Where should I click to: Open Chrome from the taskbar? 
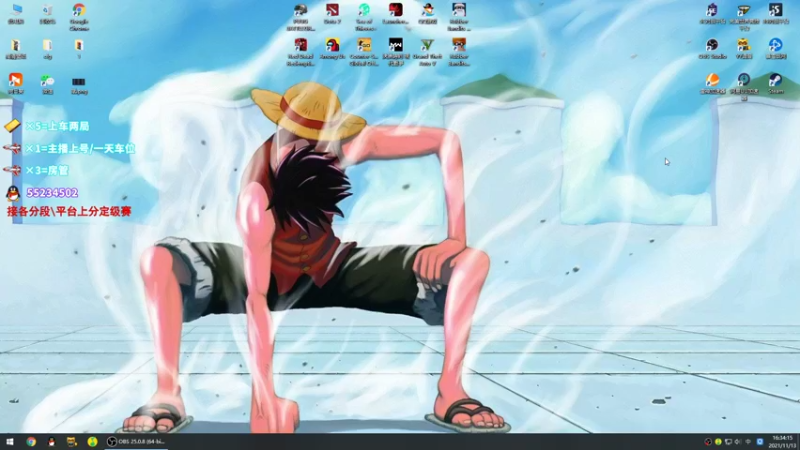pos(31,442)
